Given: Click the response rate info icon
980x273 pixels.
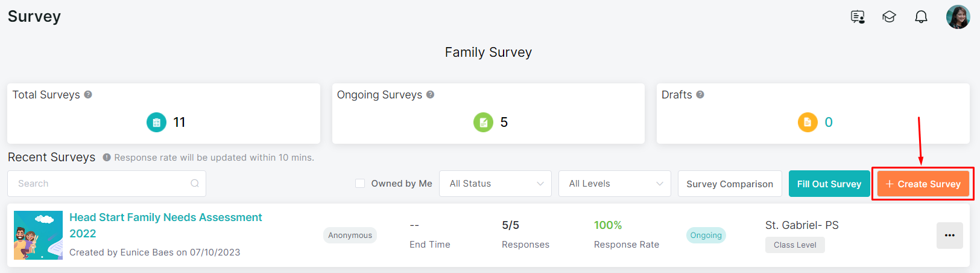Looking at the screenshot, I should [x=107, y=158].
